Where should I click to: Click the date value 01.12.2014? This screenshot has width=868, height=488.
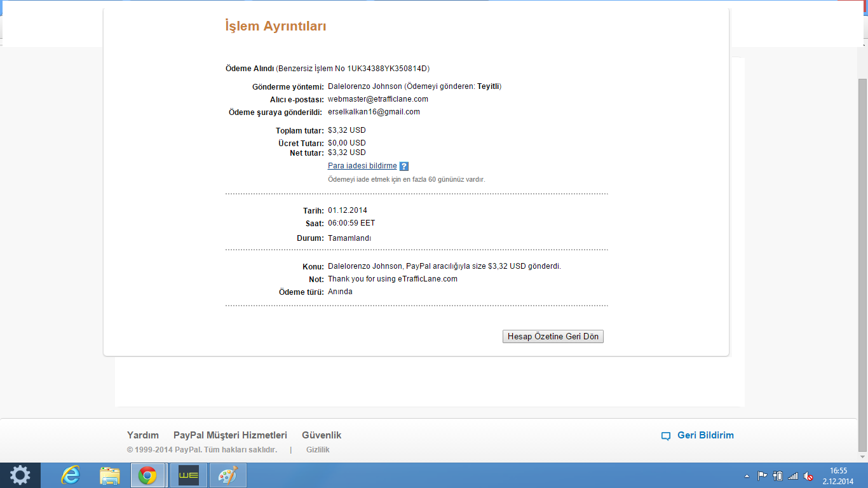point(348,210)
